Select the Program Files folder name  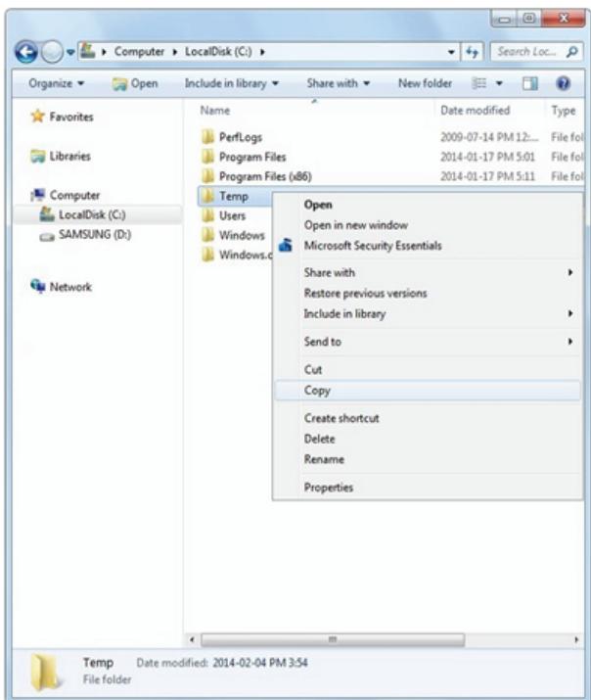tap(252, 158)
